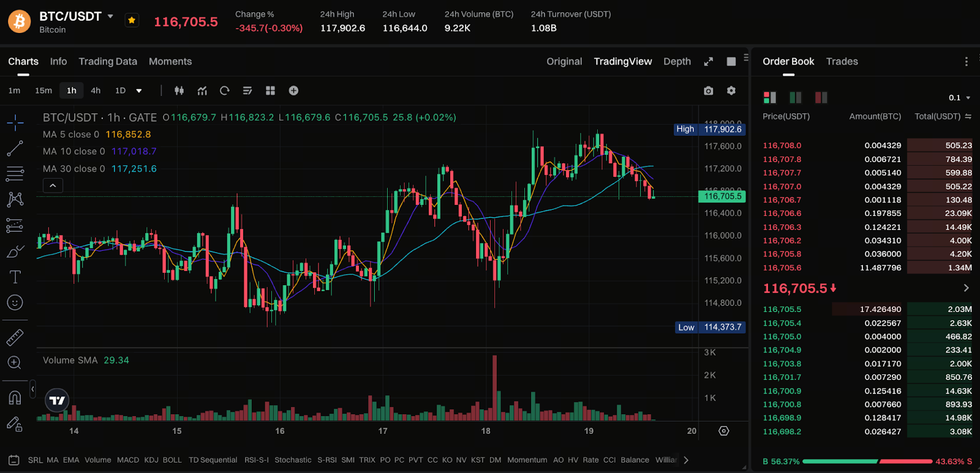Add the Momentum indicator
980x473 pixels.
pos(527,460)
